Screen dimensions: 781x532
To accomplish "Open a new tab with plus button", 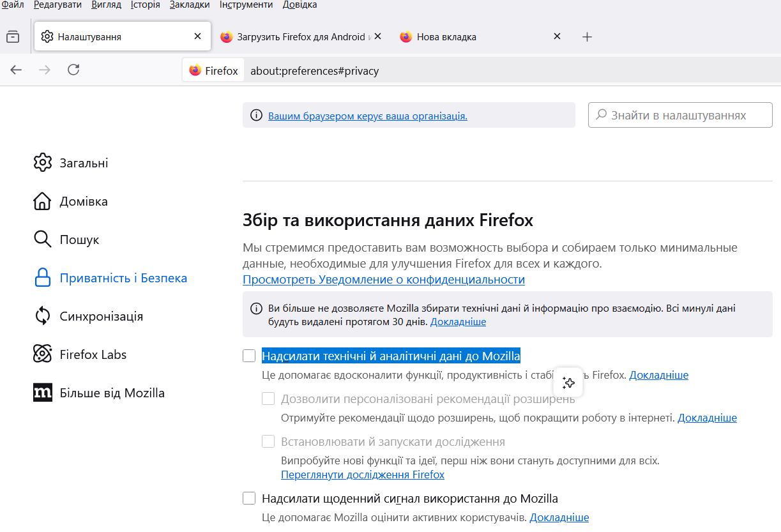I will point(588,37).
